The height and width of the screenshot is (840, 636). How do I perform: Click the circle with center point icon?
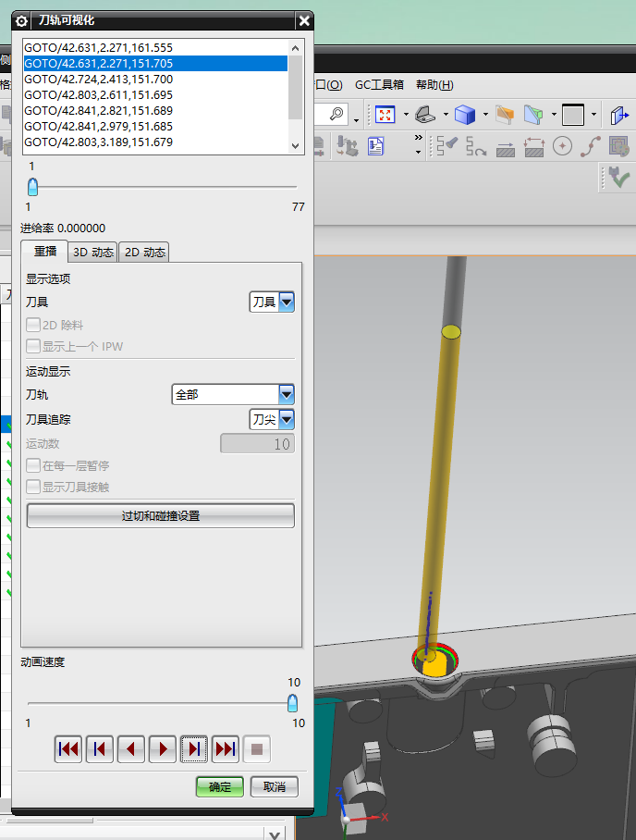pos(562,146)
